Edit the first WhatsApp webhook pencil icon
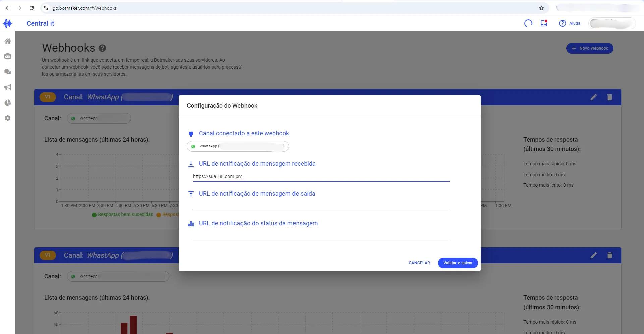Image resolution: width=644 pixels, height=334 pixels. pos(594,97)
